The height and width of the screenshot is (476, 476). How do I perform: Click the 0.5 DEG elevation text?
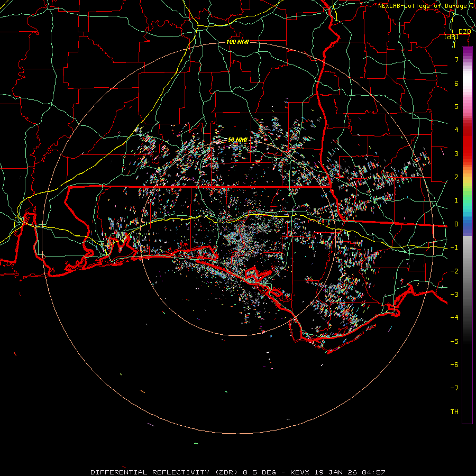[x=260, y=472]
